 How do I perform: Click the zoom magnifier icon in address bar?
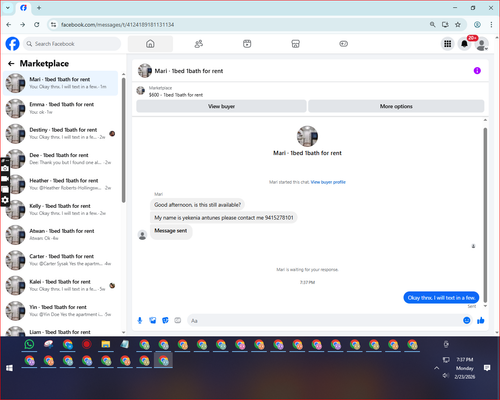coord(432,25)
